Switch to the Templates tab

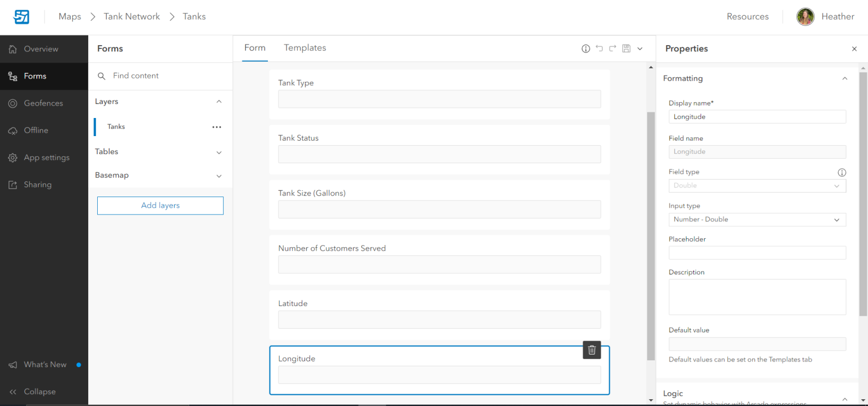tap(305, 47)
